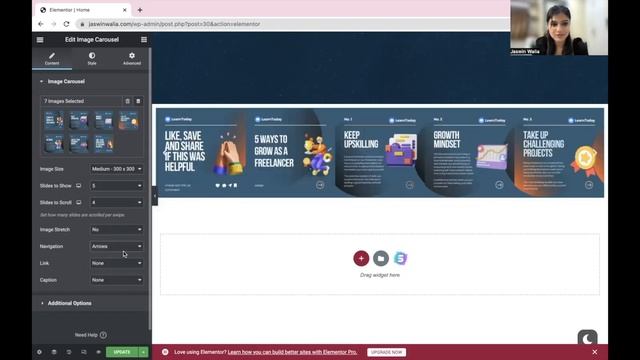Image resolution: width=640 pixels, height=360 pixels.
Task: Select the orange fourth gallery thumbnail in top row
Action: pos(128,120)
